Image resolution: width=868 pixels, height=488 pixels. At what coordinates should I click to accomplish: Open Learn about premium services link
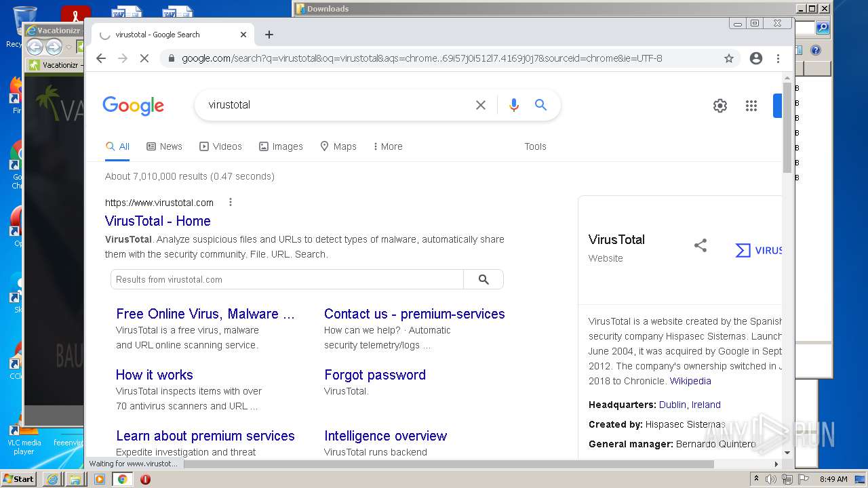click(x=205, y=436)
